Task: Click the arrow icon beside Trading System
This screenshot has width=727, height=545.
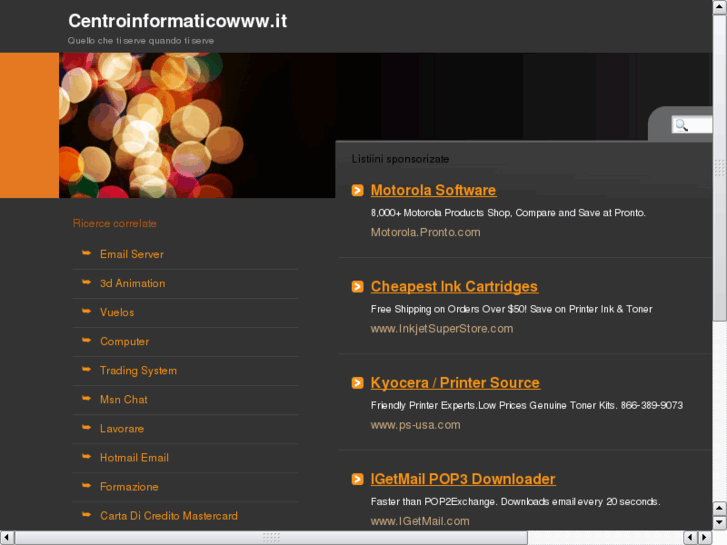Action: [86, 370]
